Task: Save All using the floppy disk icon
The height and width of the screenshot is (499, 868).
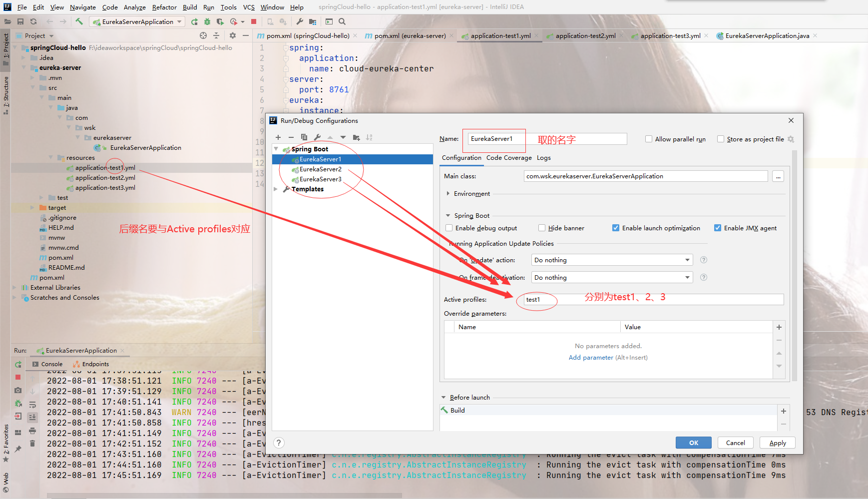Action: (x=20, y=21)
